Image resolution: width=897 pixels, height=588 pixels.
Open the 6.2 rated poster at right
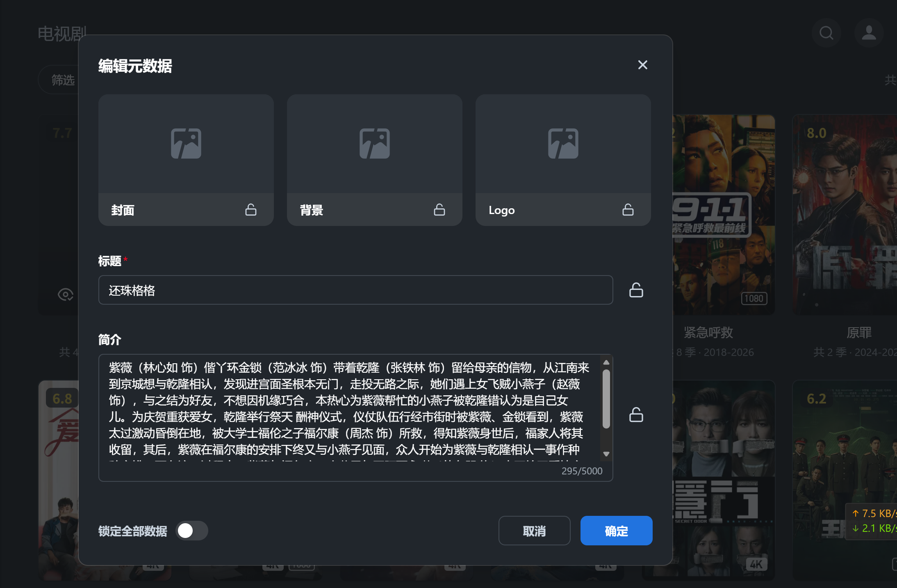(x=845, y=480)
